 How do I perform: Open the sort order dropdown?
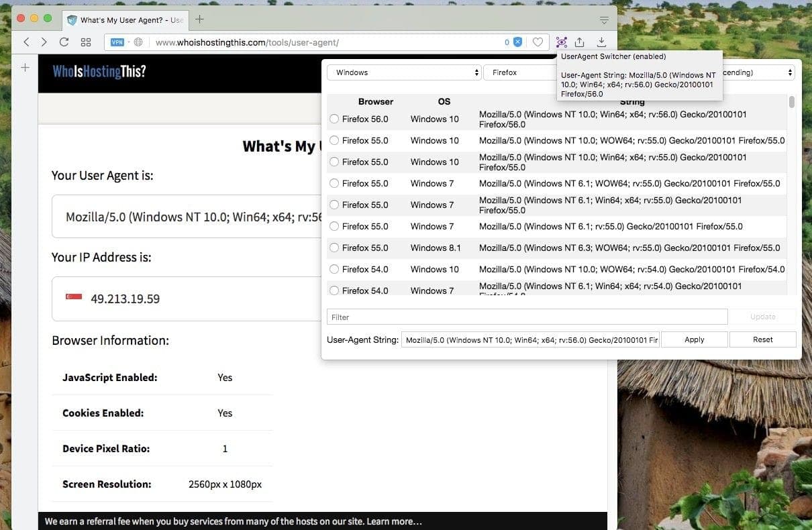pyautogui.click(x=758, y=72)
